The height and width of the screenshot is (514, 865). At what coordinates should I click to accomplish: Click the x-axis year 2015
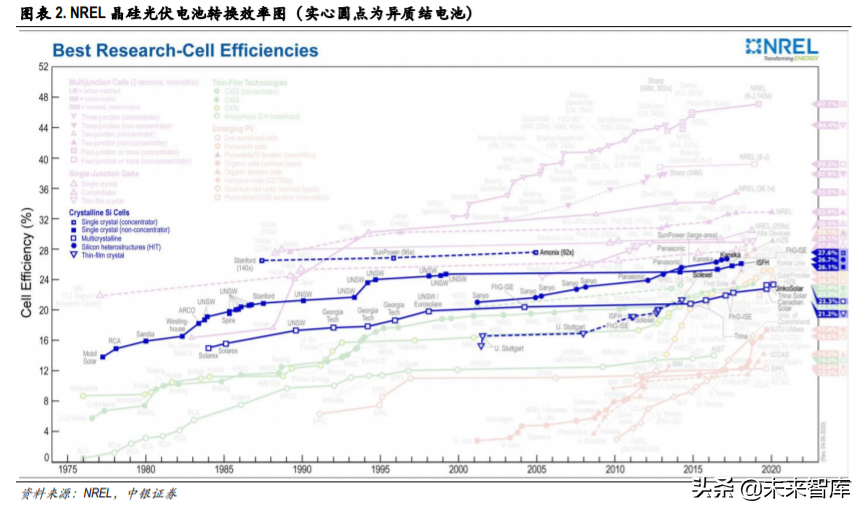[x=693, y=469]
